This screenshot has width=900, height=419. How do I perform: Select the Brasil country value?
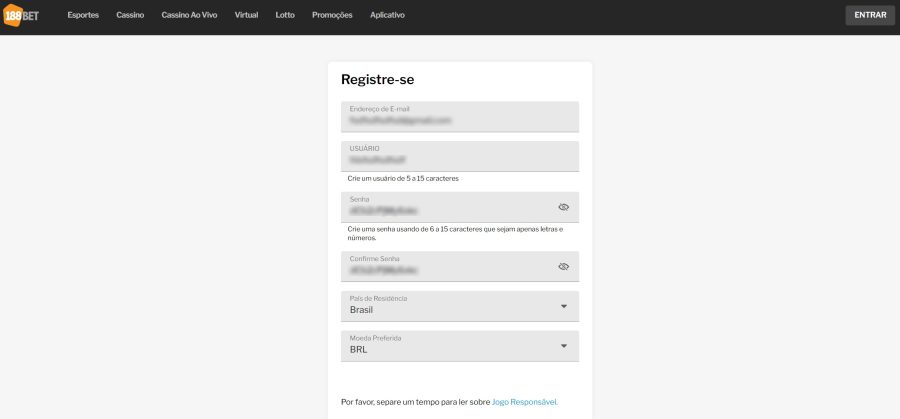point(362,310)
